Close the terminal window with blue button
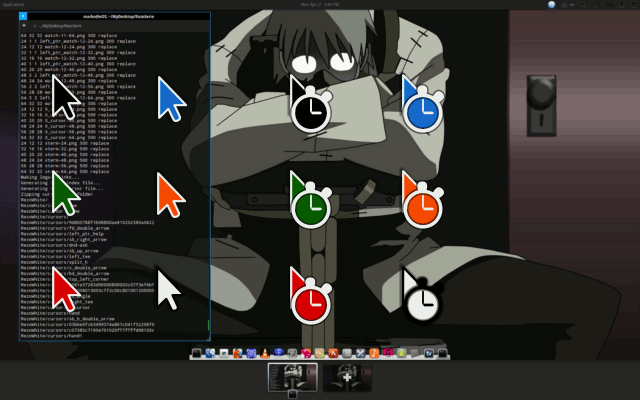Image resolution: width=640 pixels, height=400 pixels. pos(23,16)
